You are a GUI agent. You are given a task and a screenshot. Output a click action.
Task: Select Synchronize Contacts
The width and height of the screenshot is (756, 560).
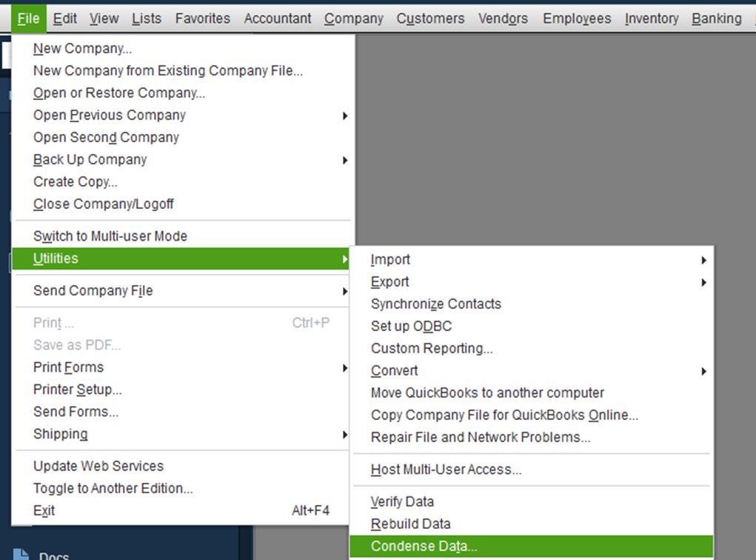click(435, 304)
